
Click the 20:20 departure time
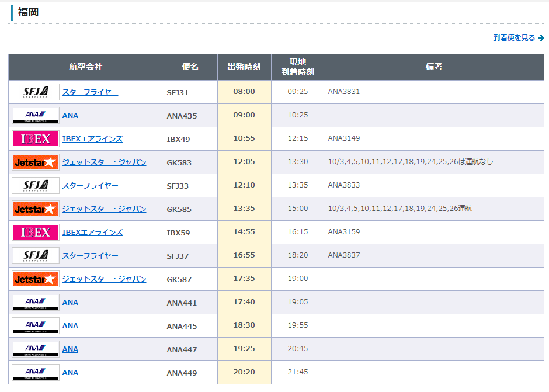point(244,372)
